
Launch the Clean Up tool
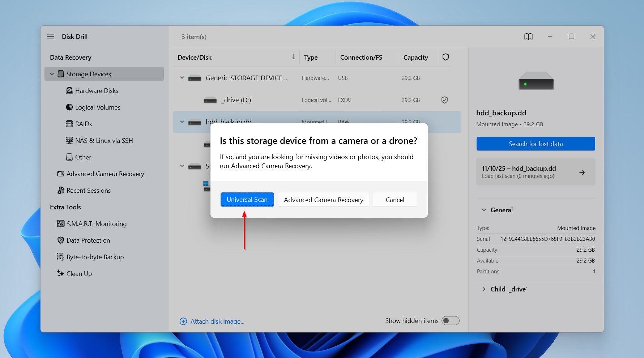79,274
